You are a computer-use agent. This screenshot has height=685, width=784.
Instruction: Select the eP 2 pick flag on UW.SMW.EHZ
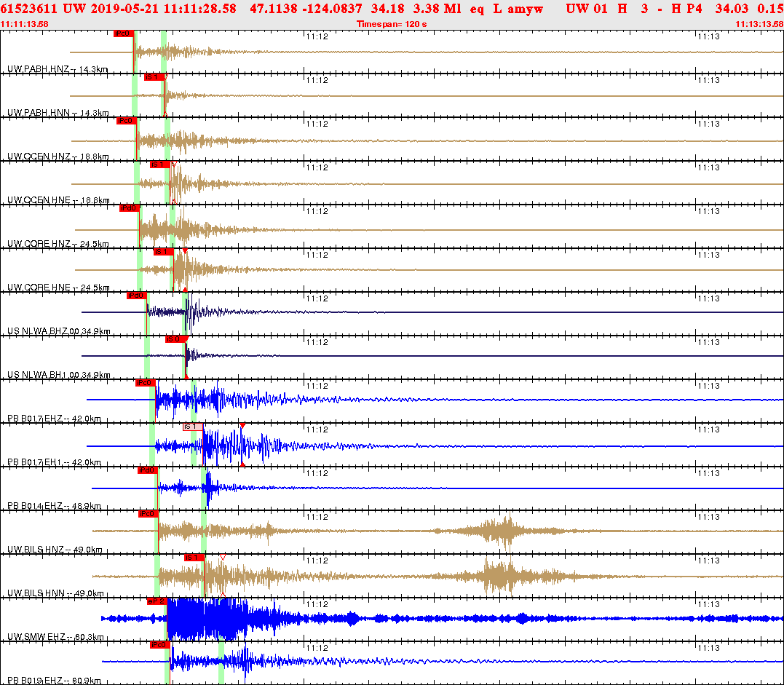pos(157,601)
